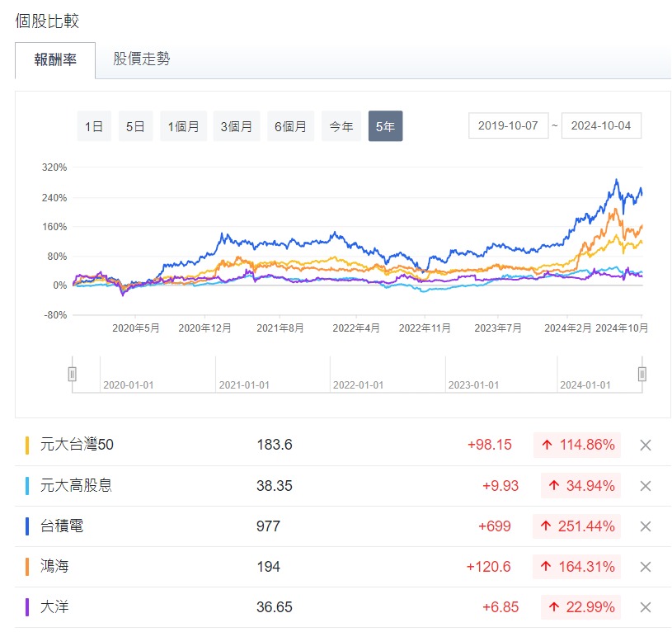This screenshot has height=632, width=672.
Task: Switch to the 股價走勢 tab
Action: tap(142, 59)
